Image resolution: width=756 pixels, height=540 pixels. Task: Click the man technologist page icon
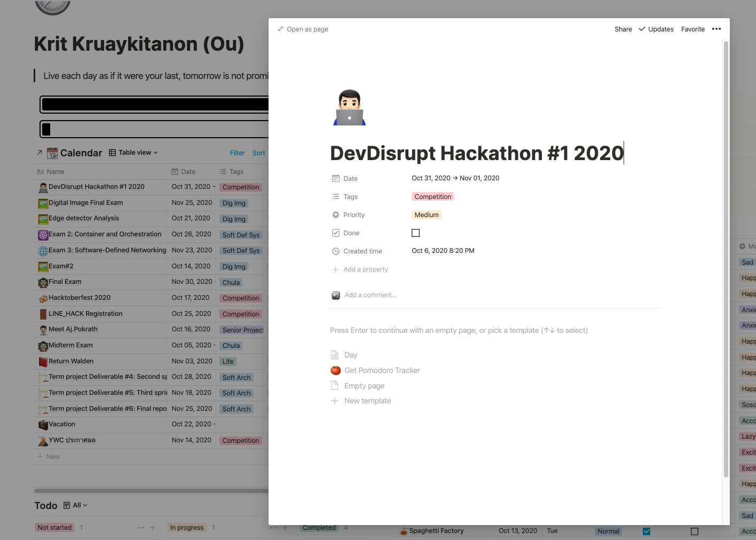[350, 107]
